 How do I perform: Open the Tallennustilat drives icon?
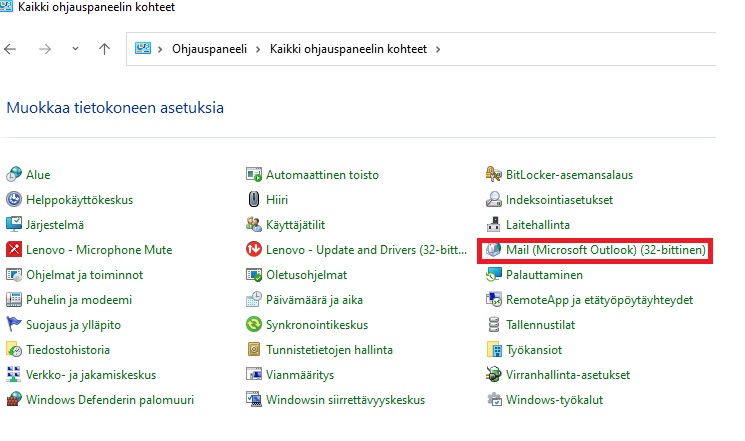coord(494,325)
